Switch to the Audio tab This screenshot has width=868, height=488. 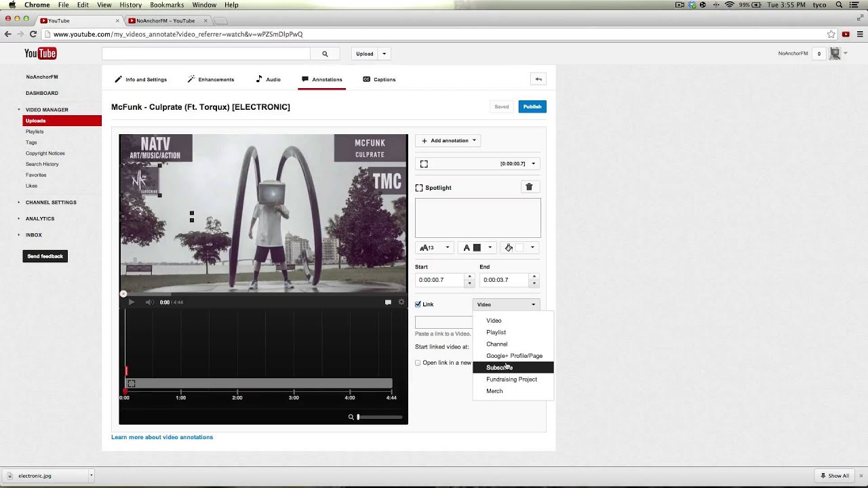[x=268, y=79]
